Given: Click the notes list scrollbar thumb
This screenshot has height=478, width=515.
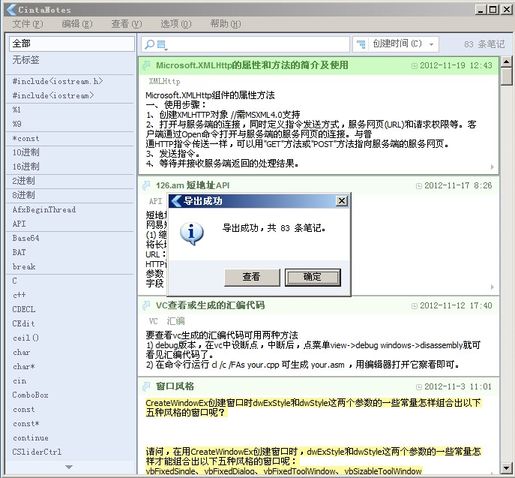Looking at the screenshot, I should pos(506,77).
